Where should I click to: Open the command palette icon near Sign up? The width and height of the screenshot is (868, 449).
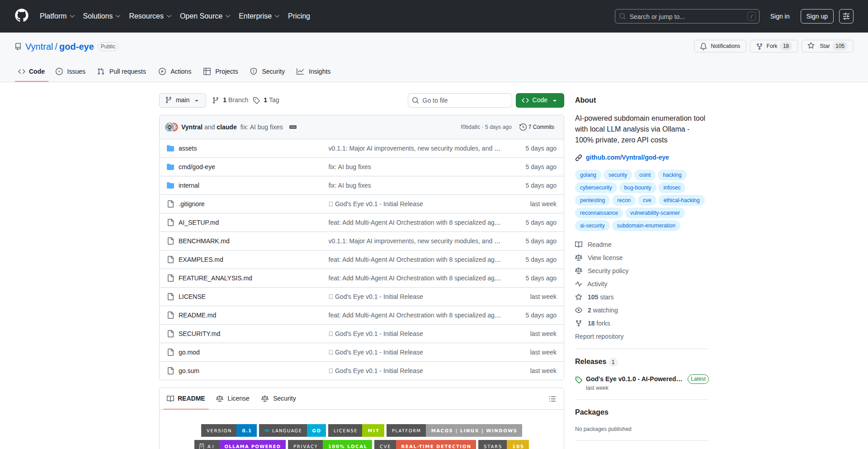846,16
